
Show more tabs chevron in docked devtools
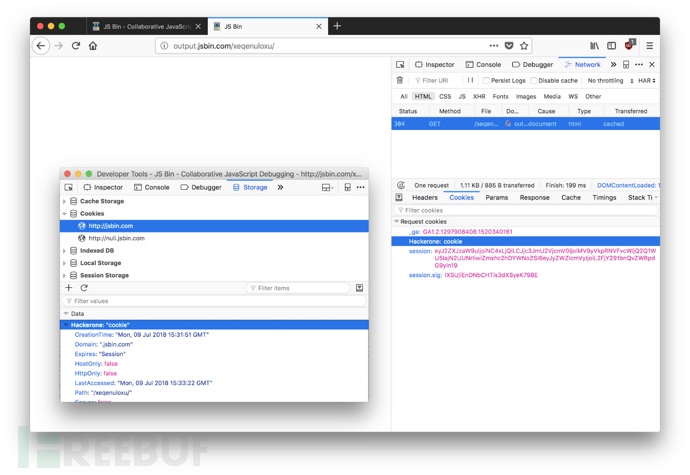click(613, 65)
